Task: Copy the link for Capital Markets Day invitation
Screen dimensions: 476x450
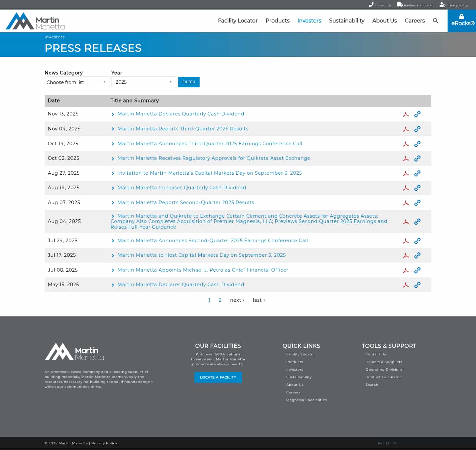Action: 417,173
